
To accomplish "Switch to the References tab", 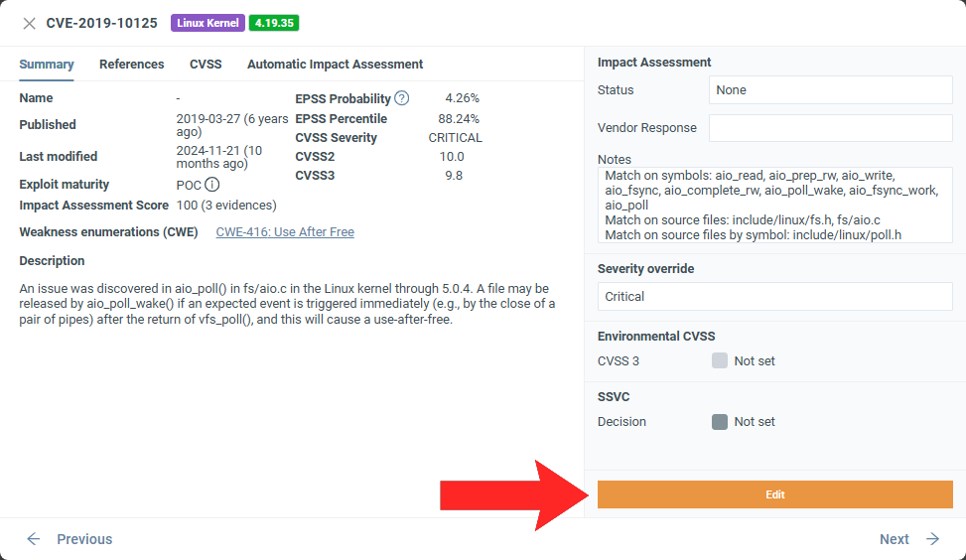I will tap(131, 65).
